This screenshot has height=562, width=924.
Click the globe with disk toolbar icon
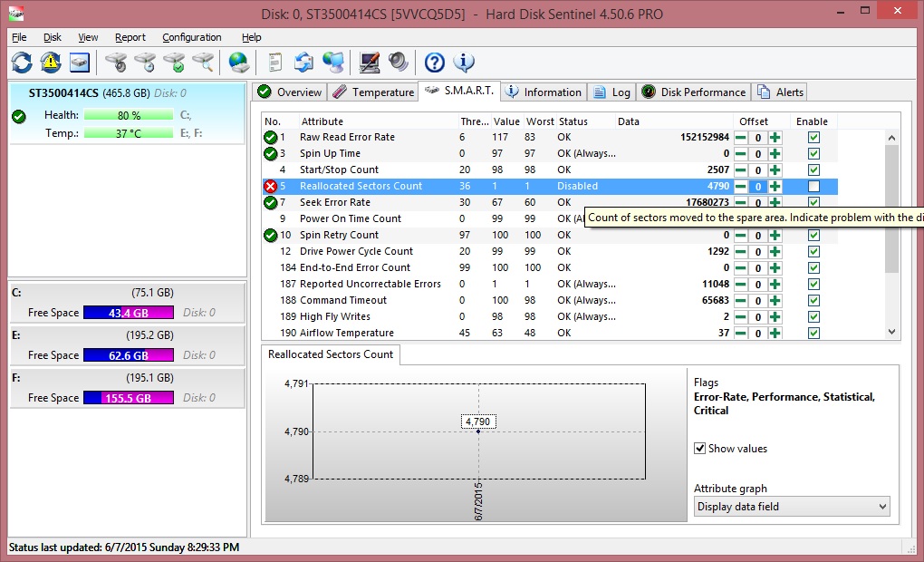(239, 62)
